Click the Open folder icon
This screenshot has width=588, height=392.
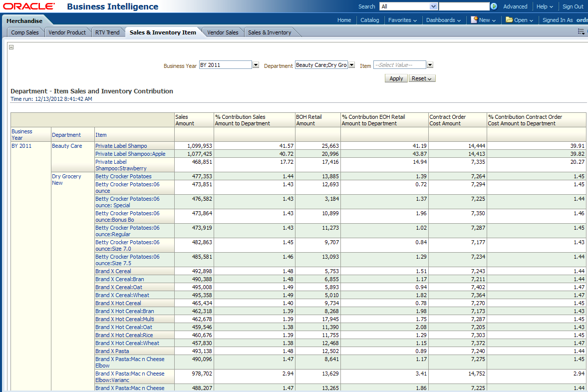click(509, 20)
